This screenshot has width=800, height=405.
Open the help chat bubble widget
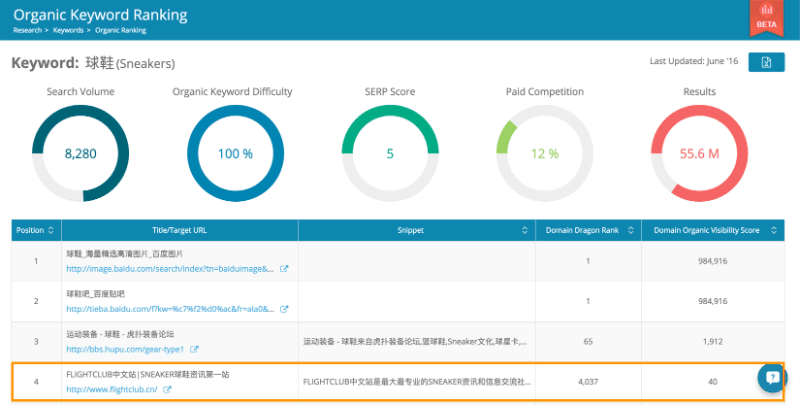click(x=772, y=377)
